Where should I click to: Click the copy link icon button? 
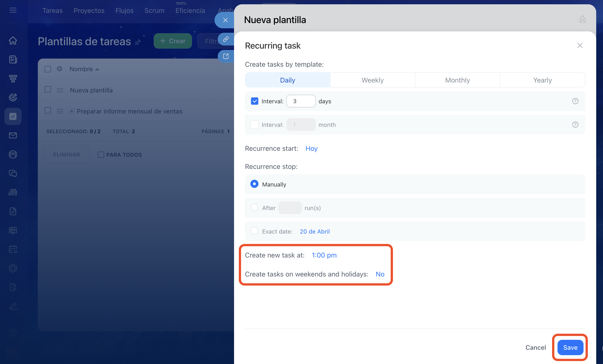click(x=226, y=39)
